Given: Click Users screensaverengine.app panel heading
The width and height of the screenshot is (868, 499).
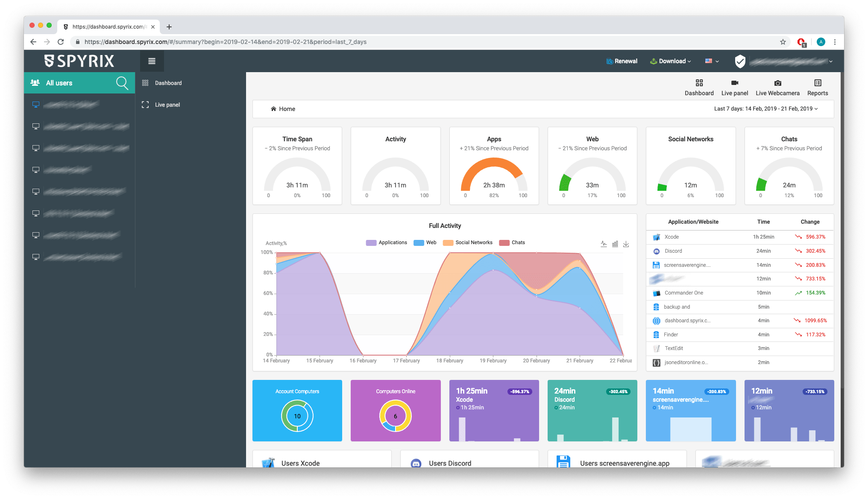Looking at the screenshot, I should click(625, 463).
